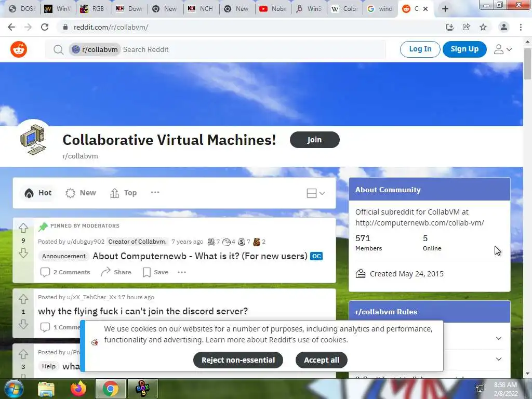Share the pinned Computernewb post
This screenshot has height=399, width=532.
(x=116, y=272)
